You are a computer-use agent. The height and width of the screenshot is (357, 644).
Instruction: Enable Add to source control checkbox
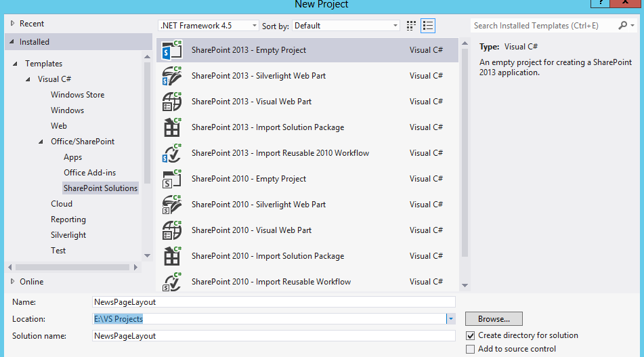pyautogui.click(x=470, y=349)
